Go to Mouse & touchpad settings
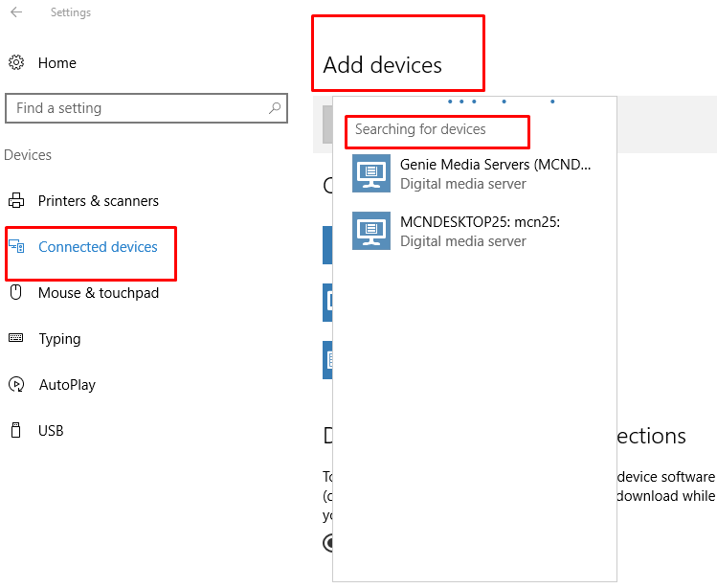 click(99, 293)
